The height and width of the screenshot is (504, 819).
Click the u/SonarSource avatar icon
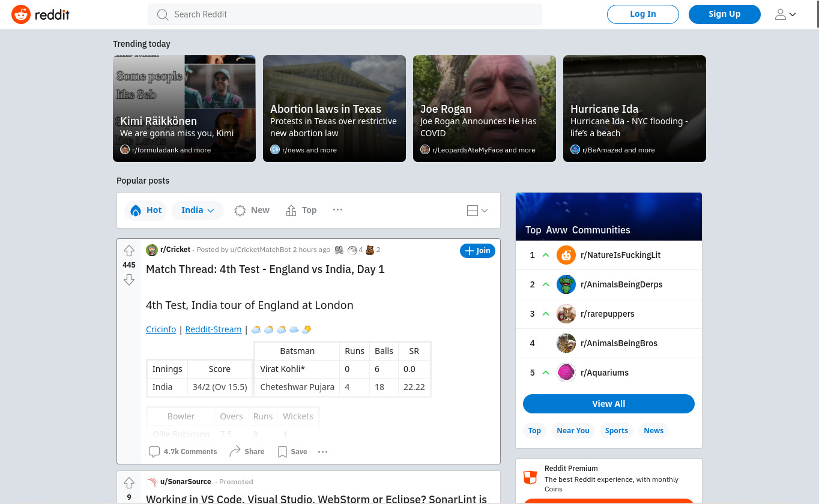[152, 482]
